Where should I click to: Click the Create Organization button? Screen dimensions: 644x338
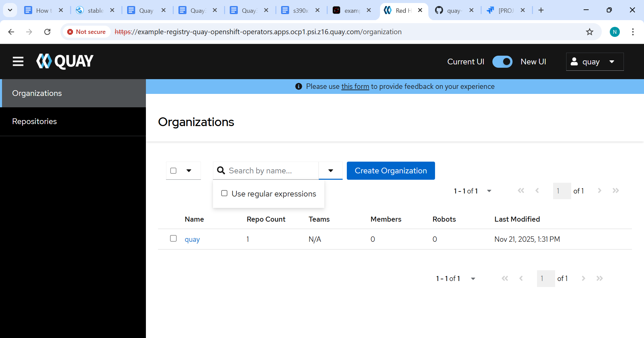[x=391, y=171]
